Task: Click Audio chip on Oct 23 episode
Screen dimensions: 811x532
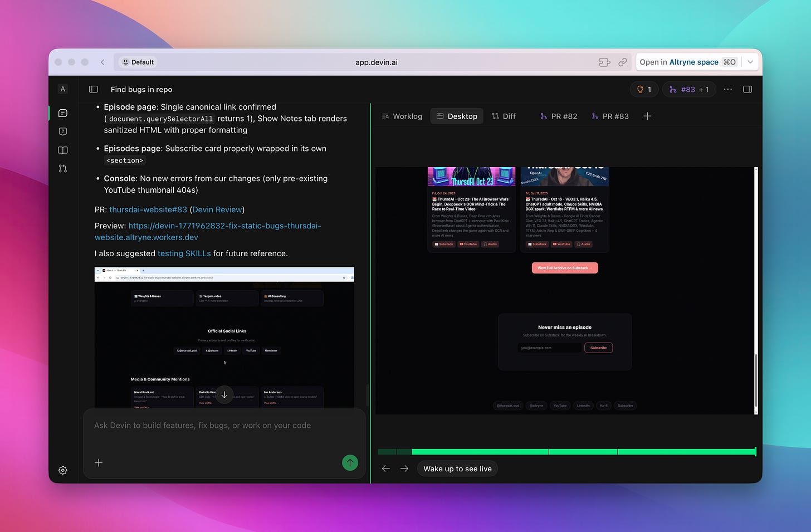Action: 490,244
